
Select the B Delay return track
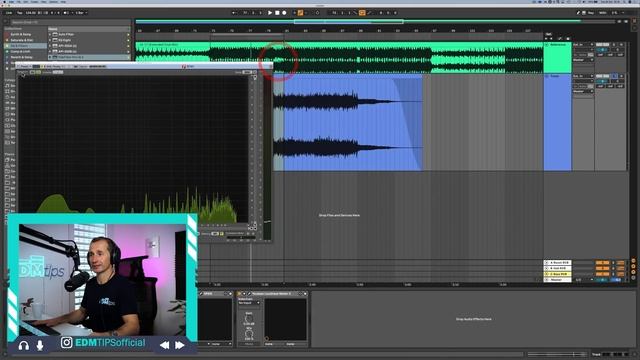558,268
